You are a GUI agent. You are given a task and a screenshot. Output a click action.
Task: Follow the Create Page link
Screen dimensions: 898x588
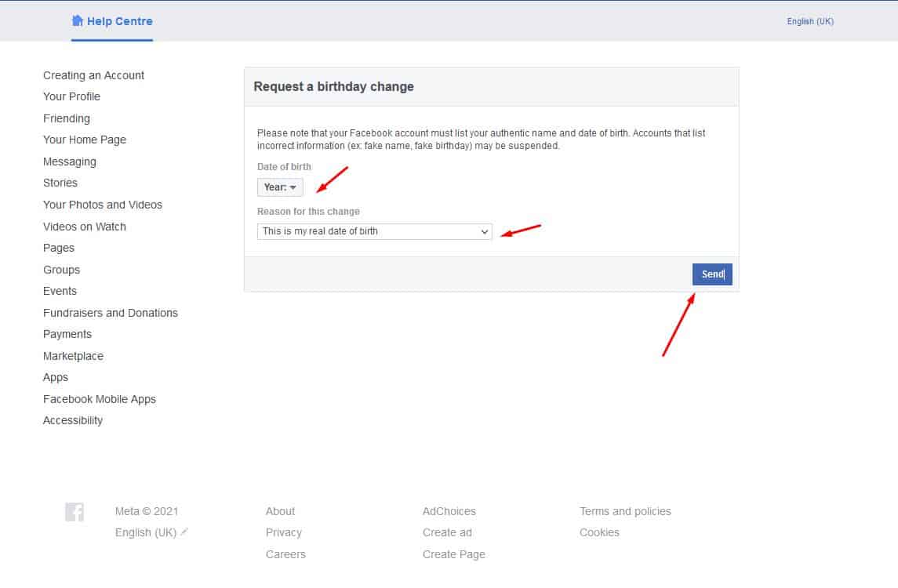click(453, 554)
